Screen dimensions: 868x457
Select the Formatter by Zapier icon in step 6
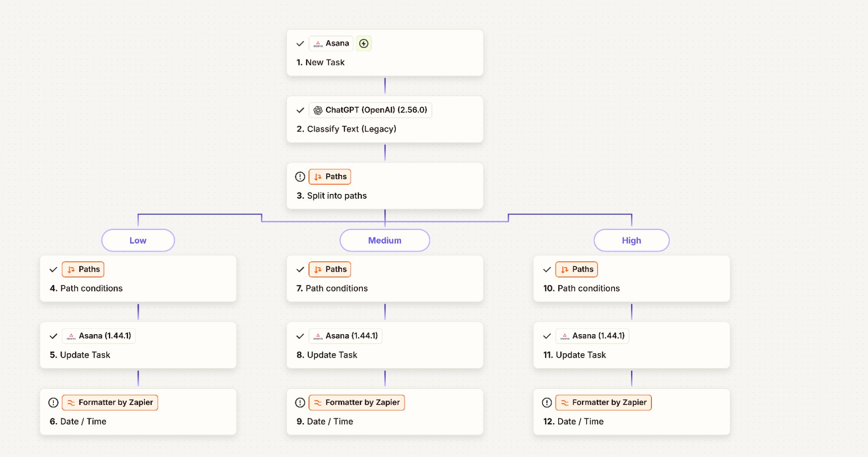[71, 402]
